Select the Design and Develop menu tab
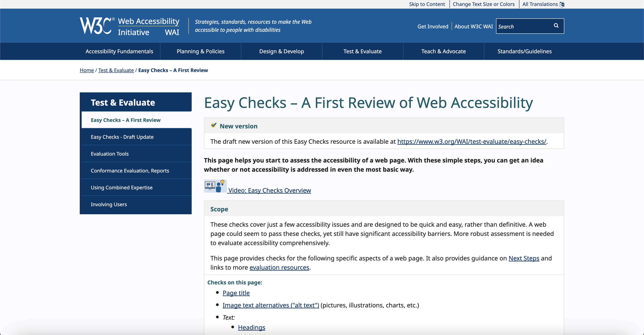The height and width of the screenshot is (335, 644). pyautogui.click(x=281, y=51)
